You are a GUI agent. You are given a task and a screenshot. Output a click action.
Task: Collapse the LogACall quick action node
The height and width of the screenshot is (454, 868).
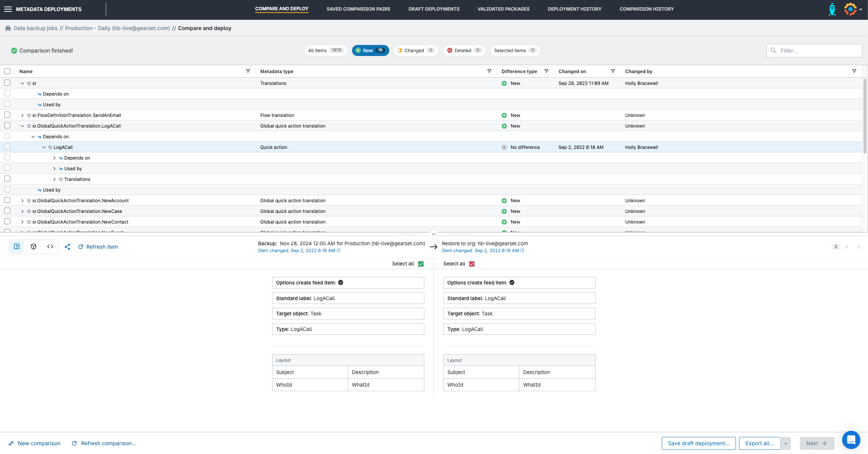[x=44, y=147]
